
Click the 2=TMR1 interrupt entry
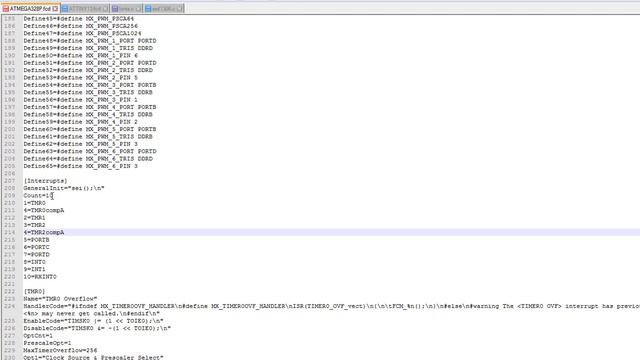(34, 218)
